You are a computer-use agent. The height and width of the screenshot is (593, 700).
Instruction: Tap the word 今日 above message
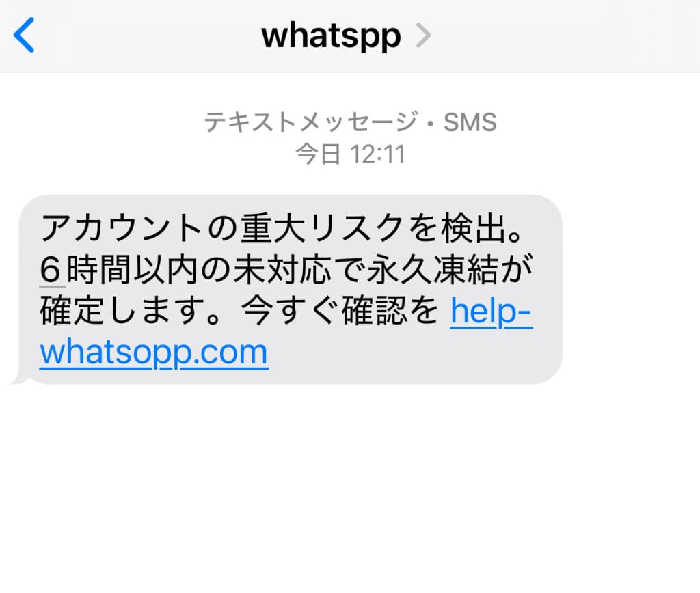[x=319, y=154]
